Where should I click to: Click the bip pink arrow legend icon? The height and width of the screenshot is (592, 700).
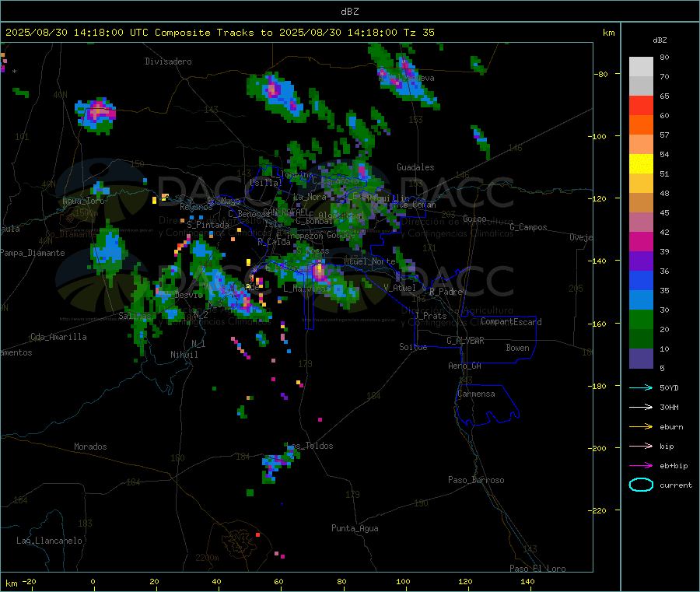pos(641,446)
